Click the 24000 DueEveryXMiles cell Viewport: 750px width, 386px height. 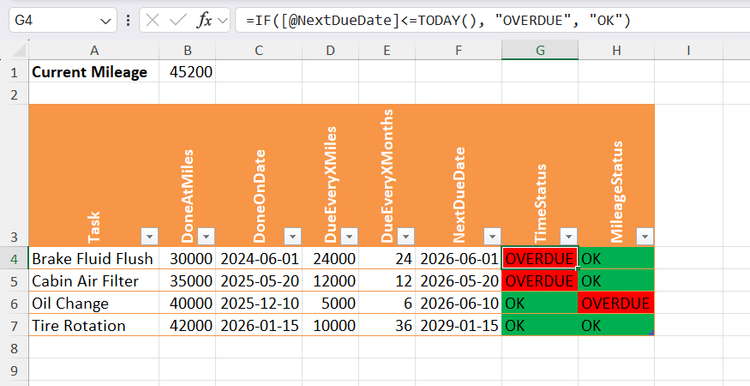coord(331,258)
